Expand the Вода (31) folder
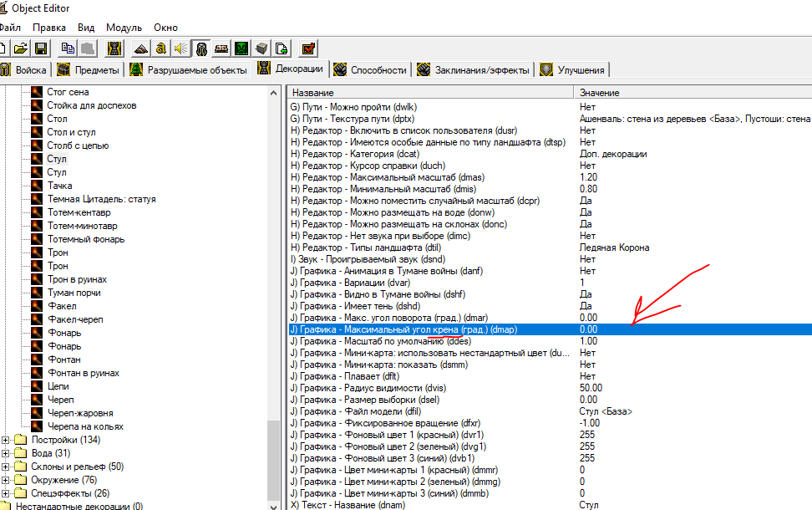Image resolution: width=812 pixels, height=510 pixels. (6, 453)
